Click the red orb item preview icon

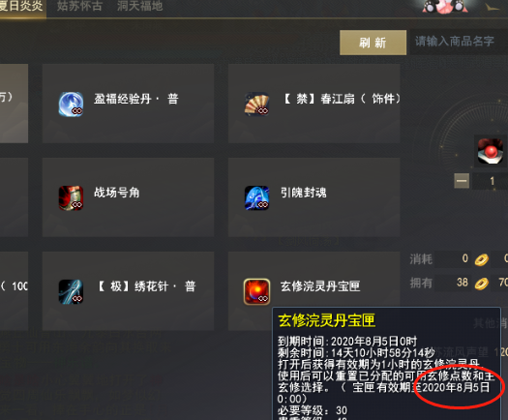tap(491, 151)
